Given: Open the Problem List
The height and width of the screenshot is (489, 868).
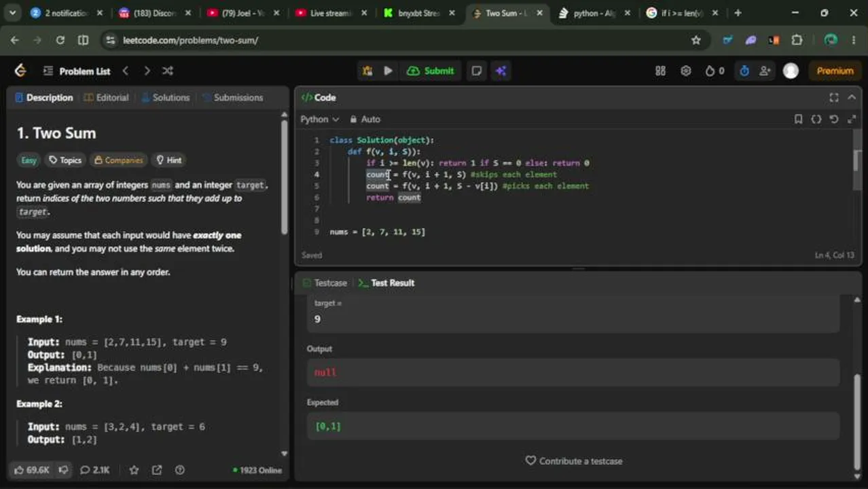Looking at the screenshot, I should pos(76,71).
